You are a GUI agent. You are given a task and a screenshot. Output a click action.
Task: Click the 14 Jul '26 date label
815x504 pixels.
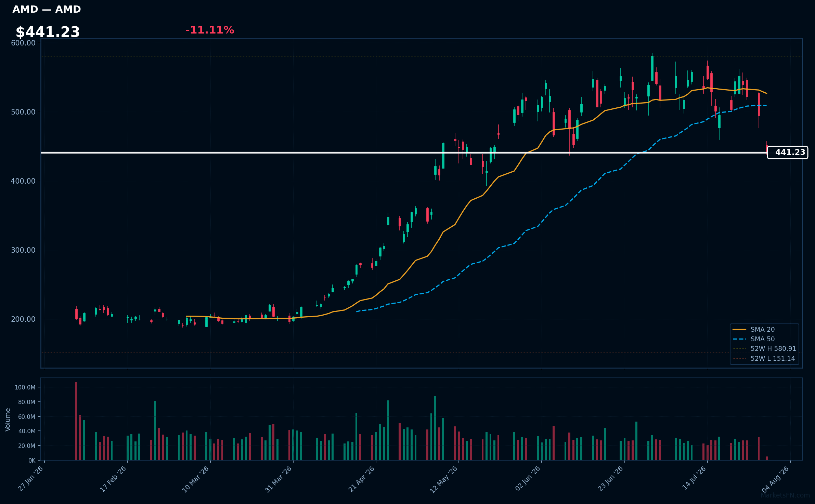pyautogui.click(x=694, y=478)
